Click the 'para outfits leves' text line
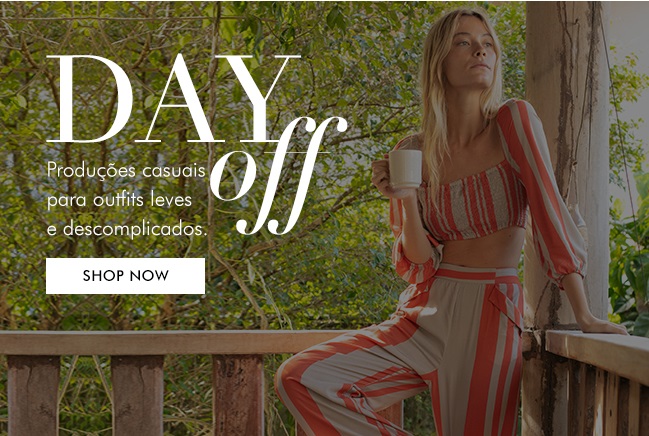 coord(120,200)
